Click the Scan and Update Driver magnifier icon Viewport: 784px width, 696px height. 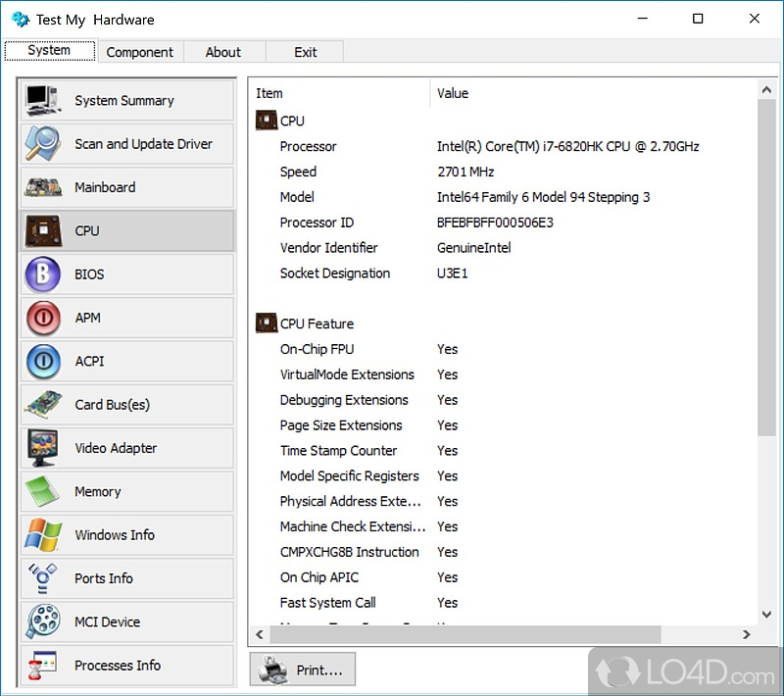coord(42,144)
